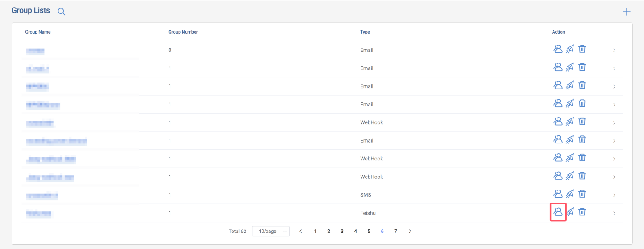Expand the Feishu row chevron
Image resolution: width=644 pixels, height=249 pixels.
tap(614, 214)
